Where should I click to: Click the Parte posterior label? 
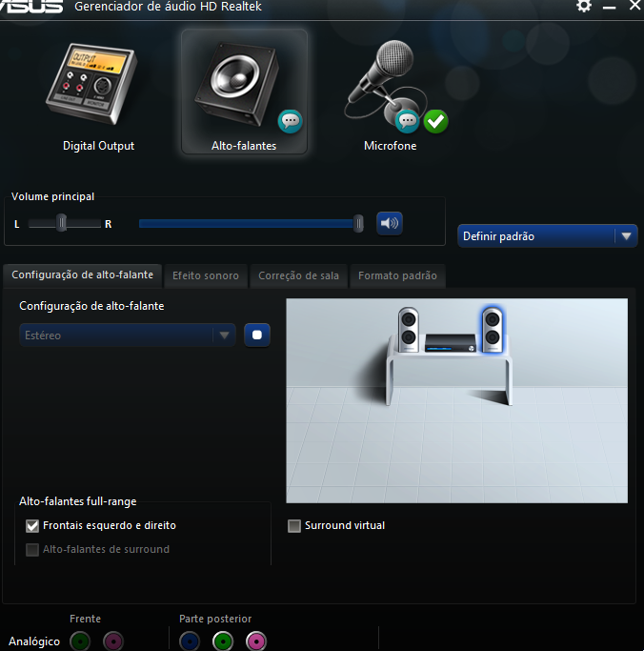click(x=215, y=619)
